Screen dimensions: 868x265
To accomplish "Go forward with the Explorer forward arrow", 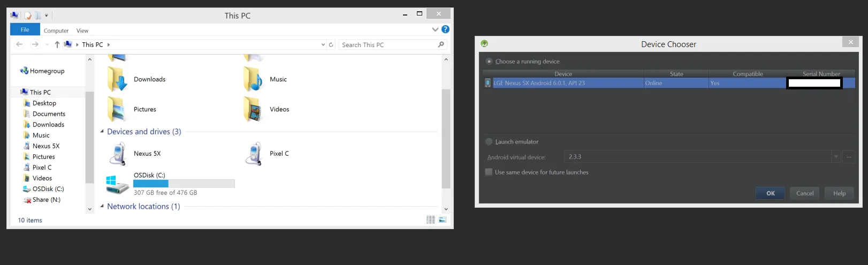I will 35,44.
